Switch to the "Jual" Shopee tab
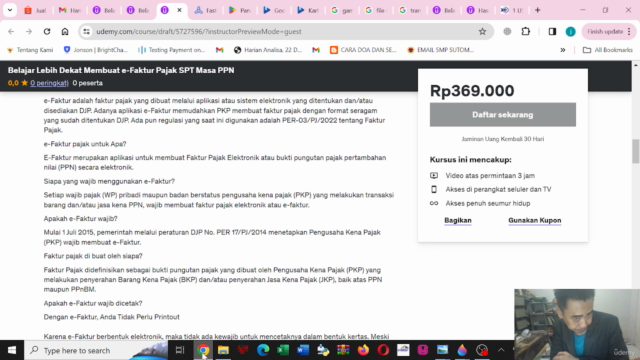This screenshot has height=360, width=640. click(x=36, y=10)
